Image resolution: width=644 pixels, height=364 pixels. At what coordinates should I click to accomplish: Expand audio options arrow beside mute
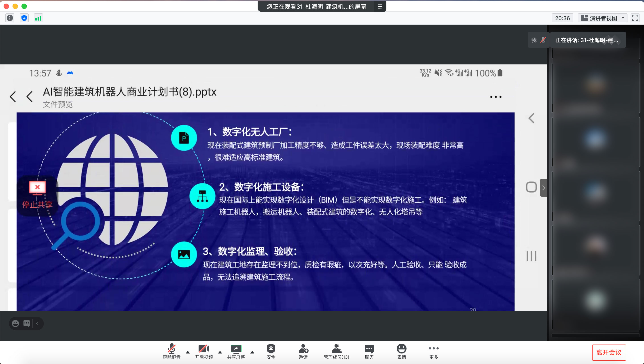[x=188, y=352]
